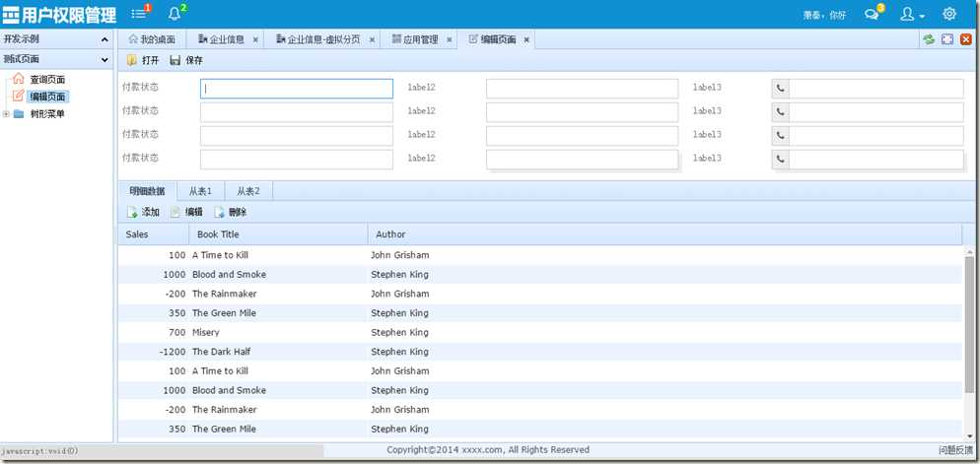Click the green refresh tab icon
Screen dimensions: 980x464
(x=929, y=39)
